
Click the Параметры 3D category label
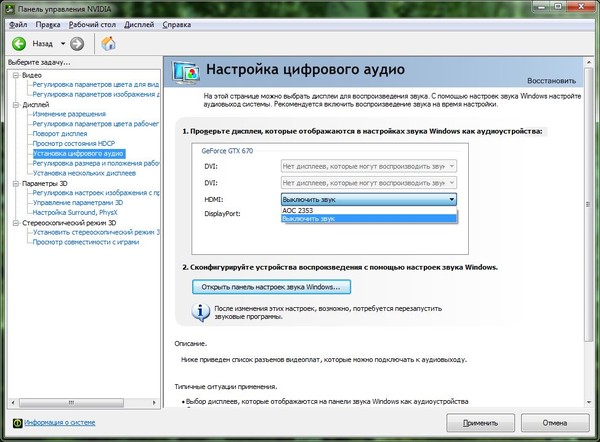click(45, 184)
